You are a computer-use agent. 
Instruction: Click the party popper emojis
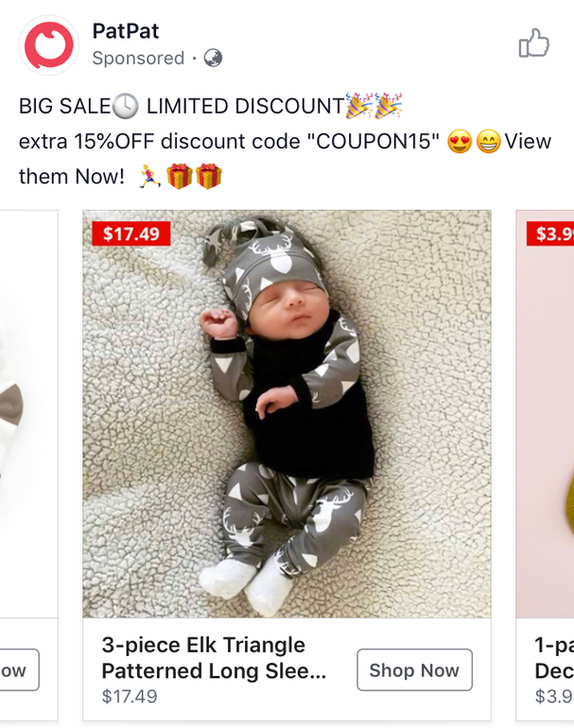pos(373,106)
